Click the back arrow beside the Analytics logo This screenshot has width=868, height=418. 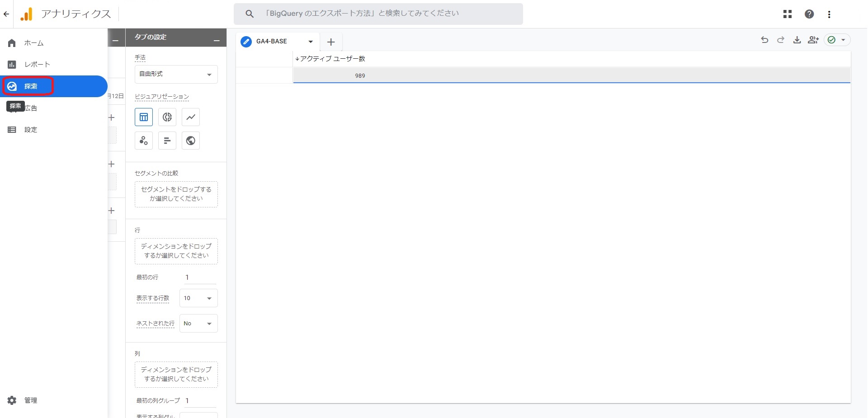click(x=6, y=14)
